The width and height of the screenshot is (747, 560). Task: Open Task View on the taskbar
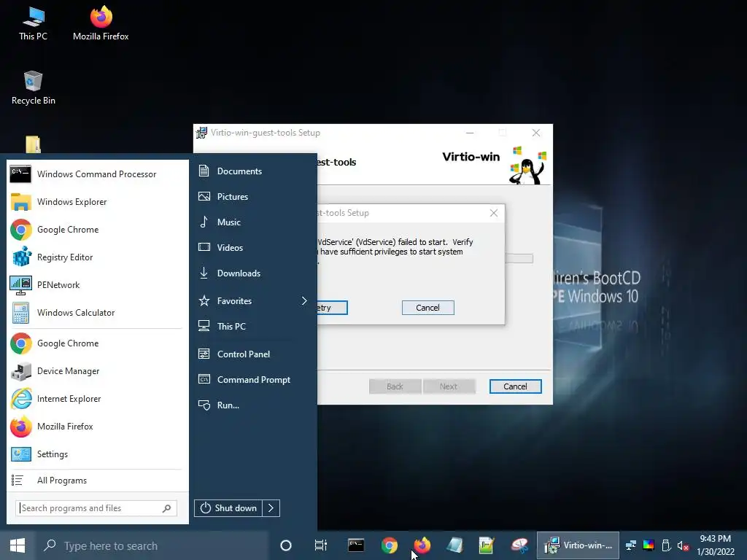[321, 545]
